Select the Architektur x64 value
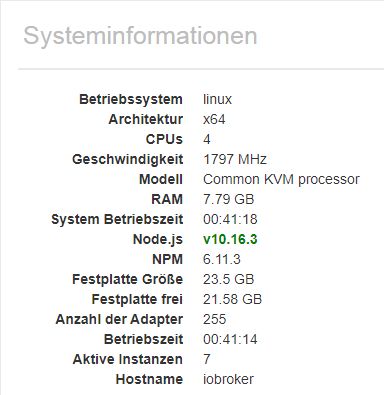 (214, 119)
